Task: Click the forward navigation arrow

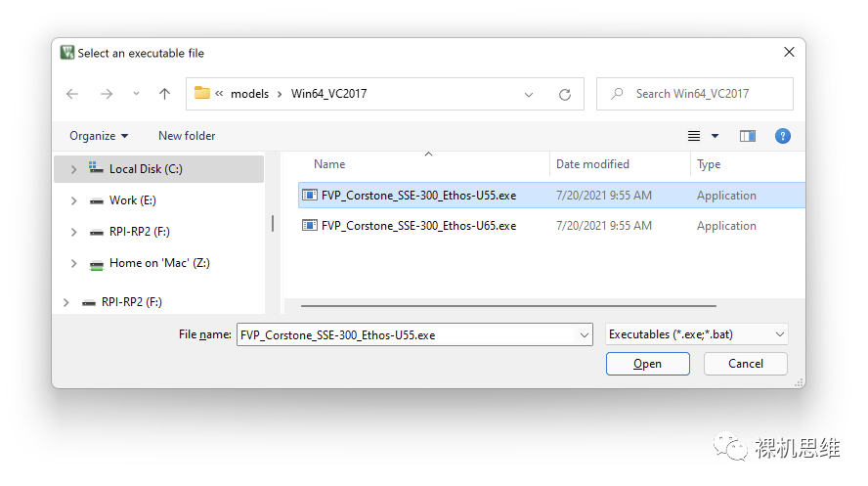Action: coord(107,94)
